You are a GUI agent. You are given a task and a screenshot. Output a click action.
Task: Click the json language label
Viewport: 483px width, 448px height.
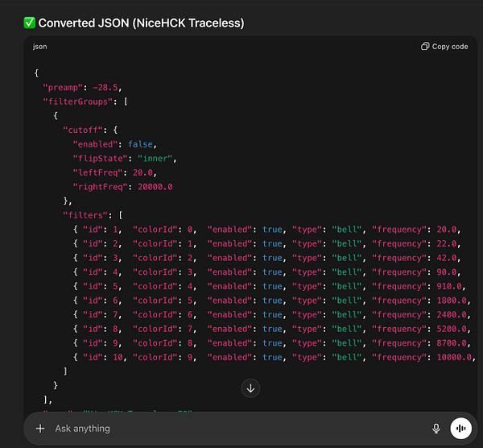[x=40, y=47]
